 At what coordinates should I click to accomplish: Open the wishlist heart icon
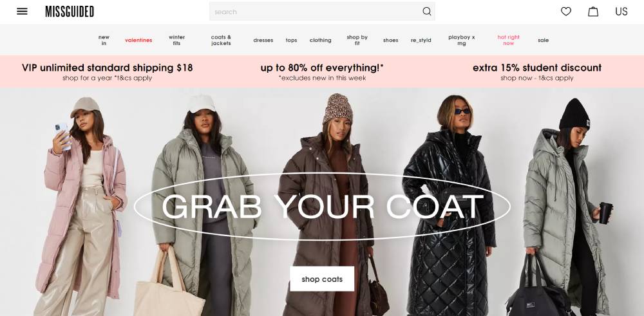point(566,12)
